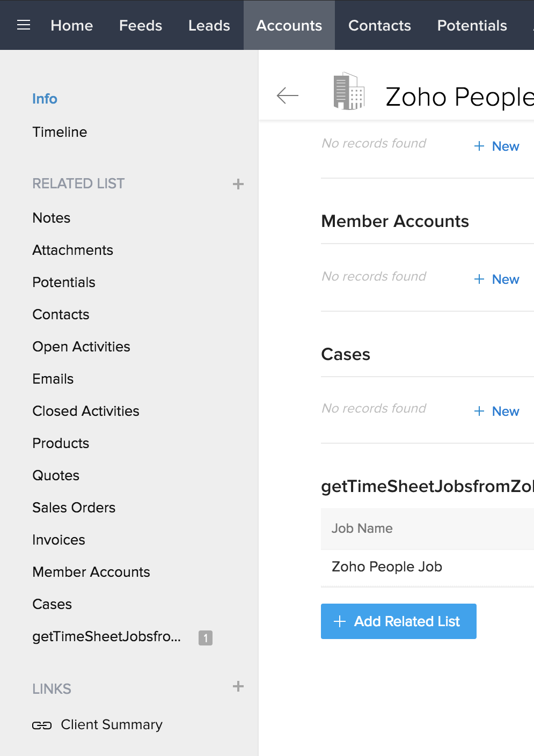
Task: Open the Accounts tab
Action: coord(289,25)
